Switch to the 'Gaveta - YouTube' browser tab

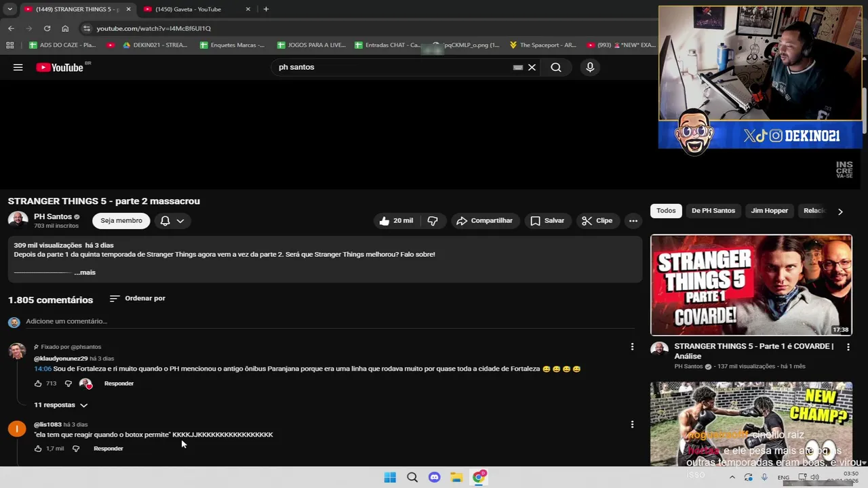click(x=188, y=9)
